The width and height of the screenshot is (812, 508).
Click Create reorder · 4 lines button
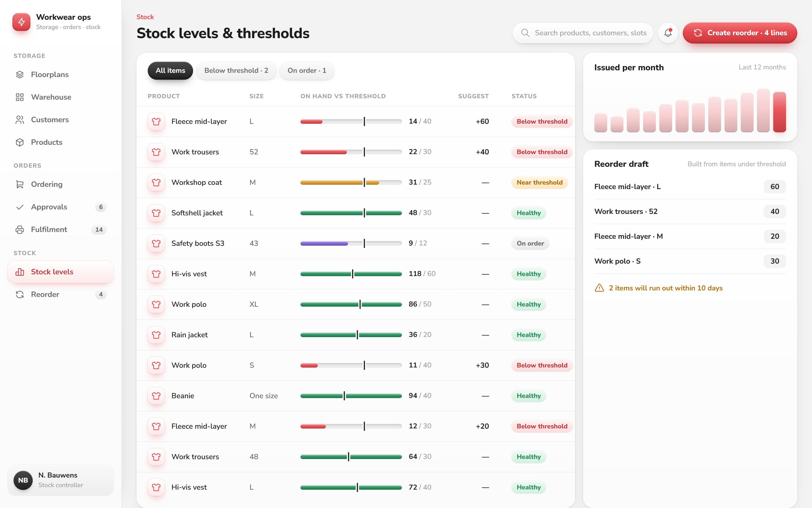740,33
